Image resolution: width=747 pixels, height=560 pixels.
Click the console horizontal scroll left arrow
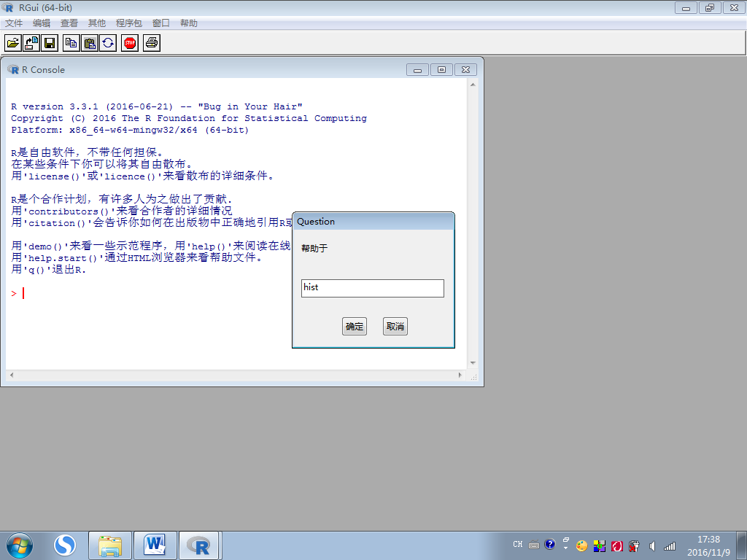pos(12,376)
